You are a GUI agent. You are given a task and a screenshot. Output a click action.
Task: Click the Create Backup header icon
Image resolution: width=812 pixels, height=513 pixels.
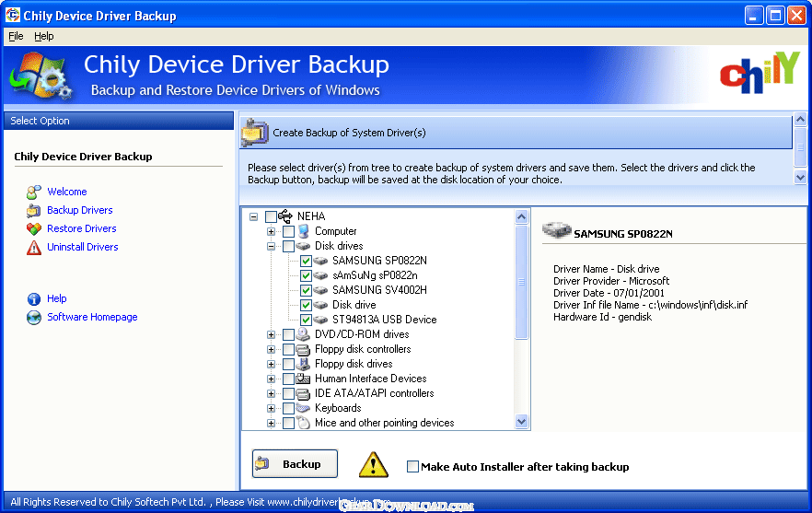254,133
